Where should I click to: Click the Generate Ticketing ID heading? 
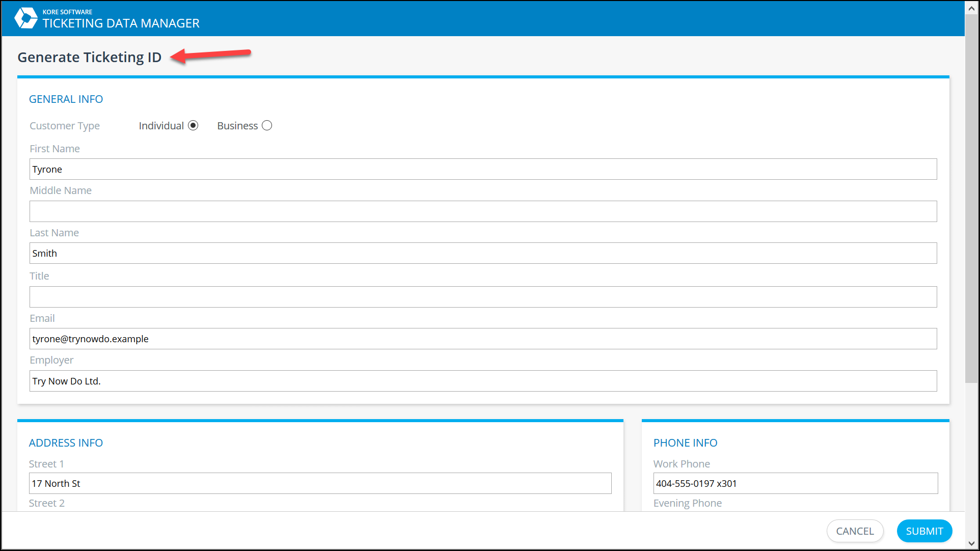(x=90, y=57)
